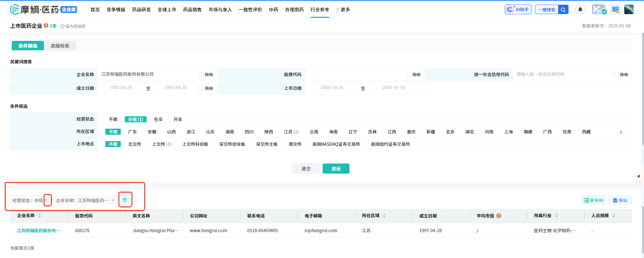Toggle 精确 checkbox for 成立日期

click(x=201, y=88)
